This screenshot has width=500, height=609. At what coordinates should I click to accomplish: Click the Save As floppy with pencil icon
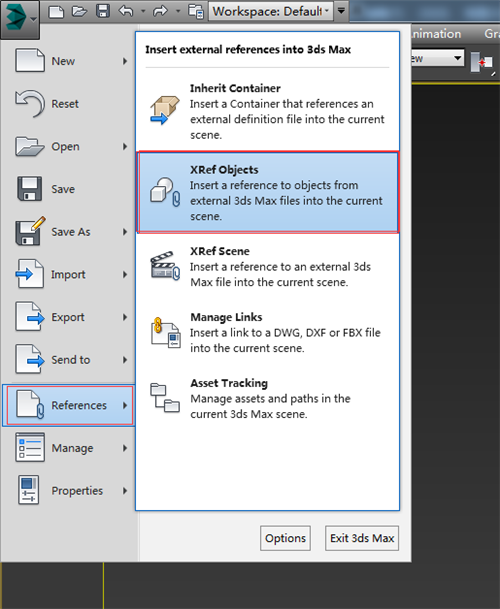(x=30, y=231)
